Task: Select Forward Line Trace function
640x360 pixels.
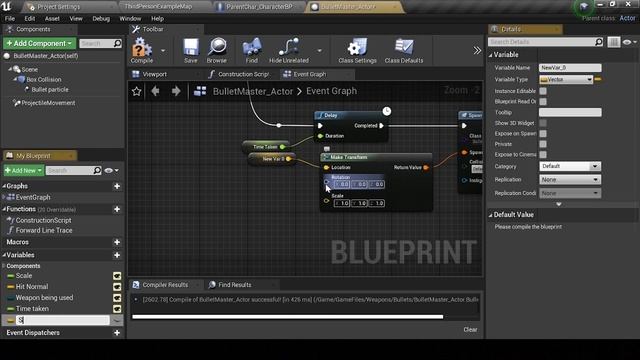Action: pyautogui.click(x=44, y=230)
